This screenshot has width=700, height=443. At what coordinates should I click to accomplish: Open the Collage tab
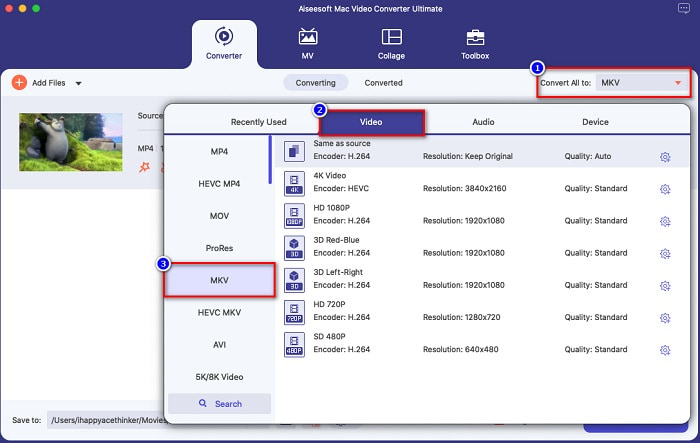pyautogui.click(x=392, y=44)
